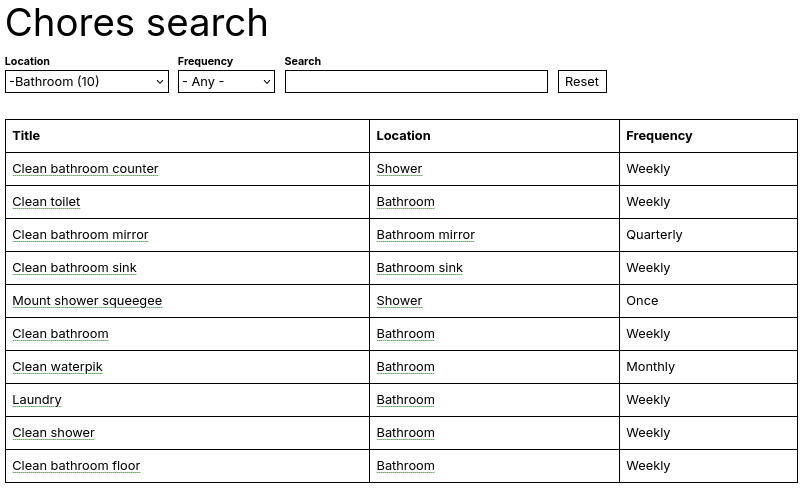805x491 pixels.
Task: Click Bathroom location in Clean shower row
Action: [406, 433]
